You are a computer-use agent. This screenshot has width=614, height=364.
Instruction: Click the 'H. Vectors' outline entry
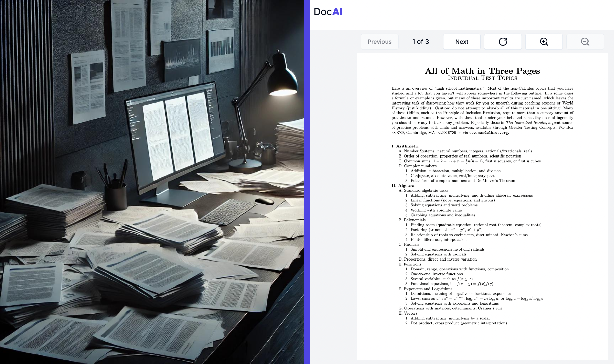tap(408, 313)
